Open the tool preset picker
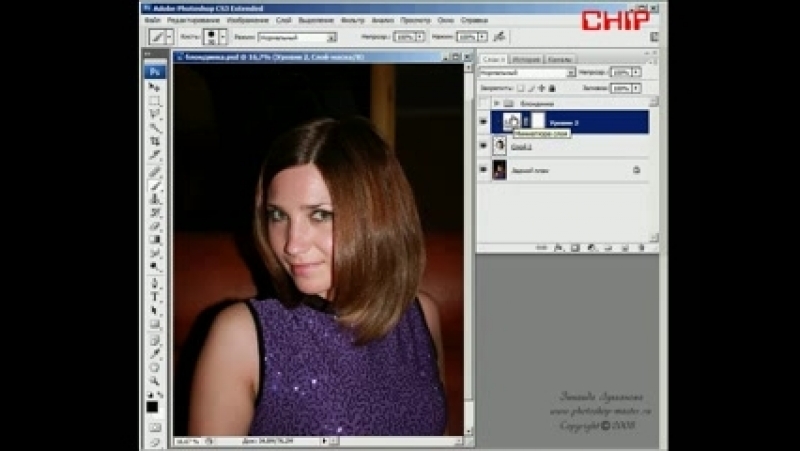800x451 pixels. pyautogui.click(x=169, y=37)
